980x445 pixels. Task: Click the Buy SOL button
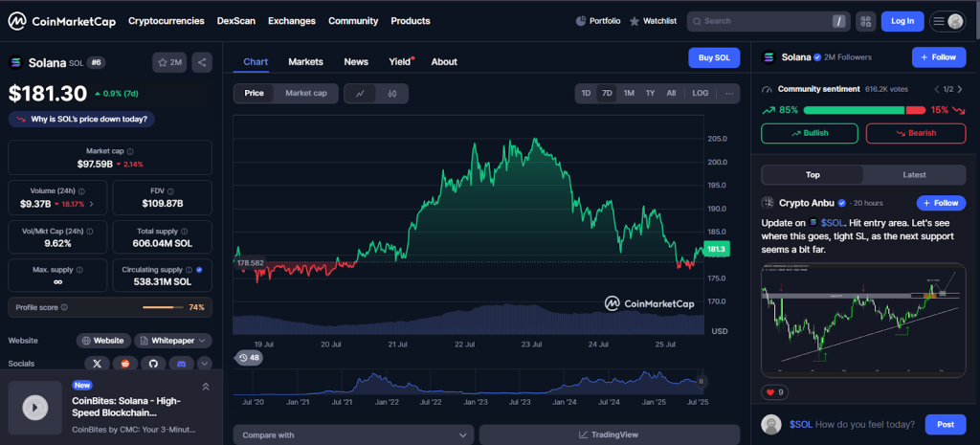[714, 57]
